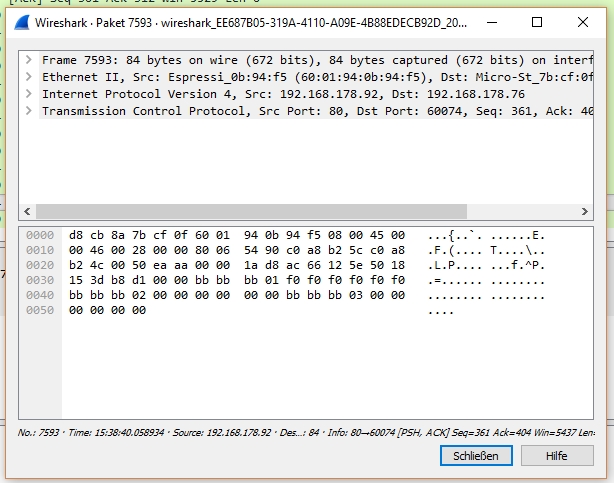Select the Ethernet II line text

click(x=317, y=77)
